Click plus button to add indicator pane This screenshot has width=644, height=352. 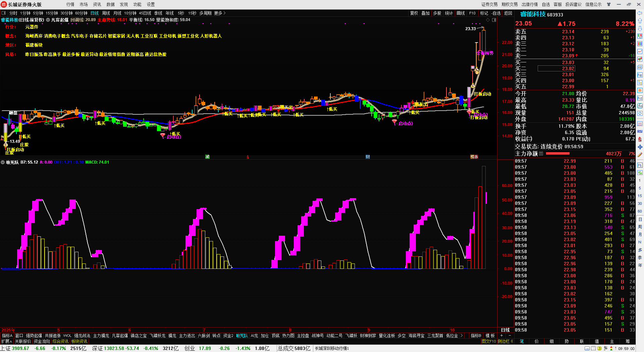[x=502, y=336]
